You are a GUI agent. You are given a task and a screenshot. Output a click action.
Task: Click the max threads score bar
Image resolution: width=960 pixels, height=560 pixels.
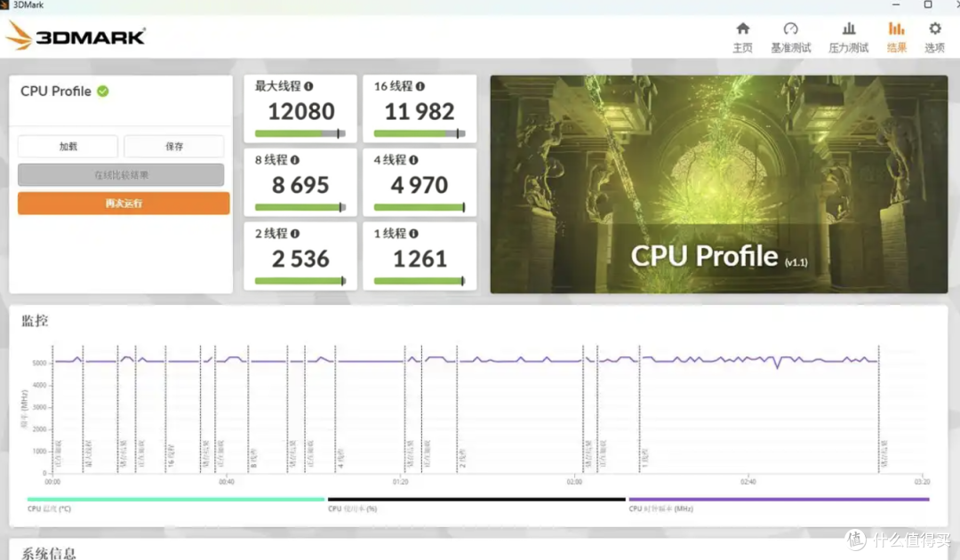300,133
